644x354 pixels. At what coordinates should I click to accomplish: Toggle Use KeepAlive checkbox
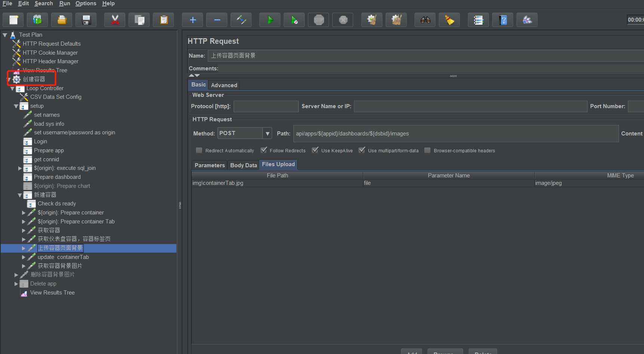[x=315, y=150]
